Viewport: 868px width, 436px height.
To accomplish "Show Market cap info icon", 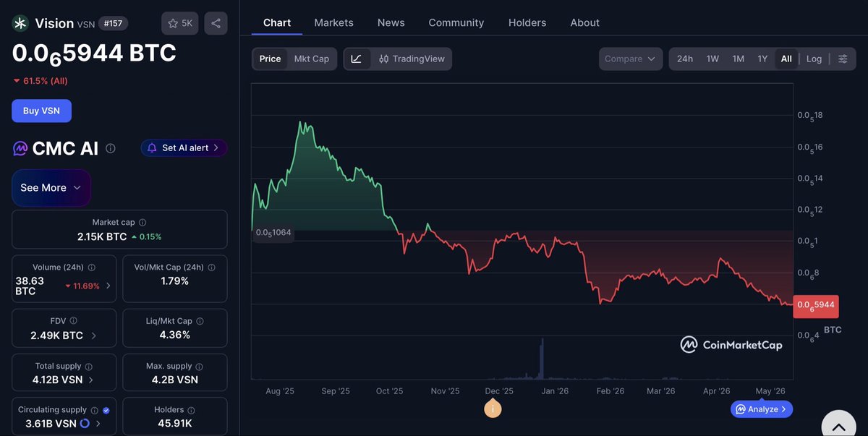I will pos(142,223).
